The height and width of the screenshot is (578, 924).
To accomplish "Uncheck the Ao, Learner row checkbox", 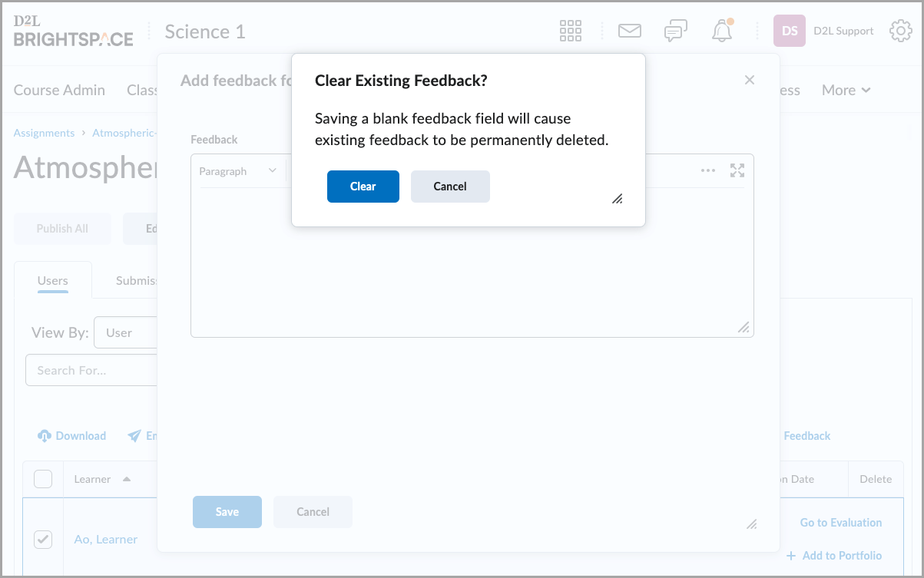I will point(43,540).
